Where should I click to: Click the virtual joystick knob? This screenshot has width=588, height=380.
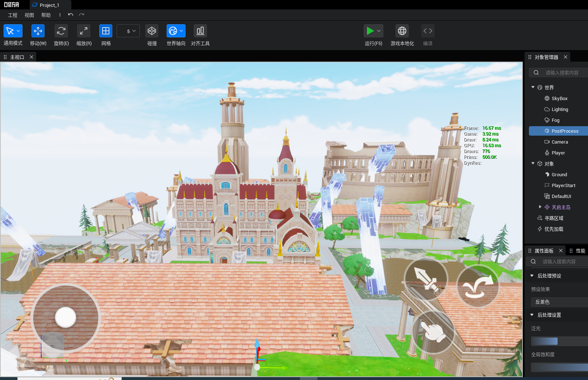point(66,317)
